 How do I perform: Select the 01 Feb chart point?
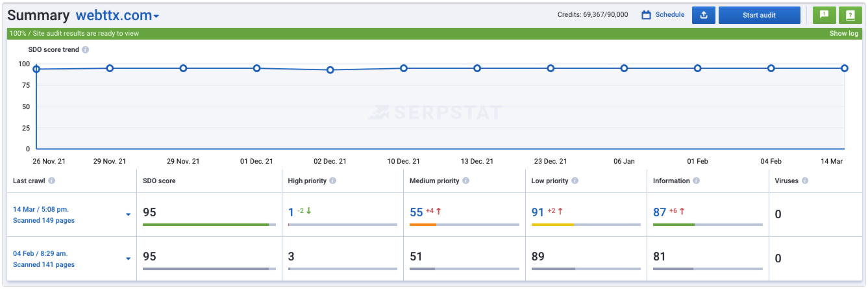[698, 68]
